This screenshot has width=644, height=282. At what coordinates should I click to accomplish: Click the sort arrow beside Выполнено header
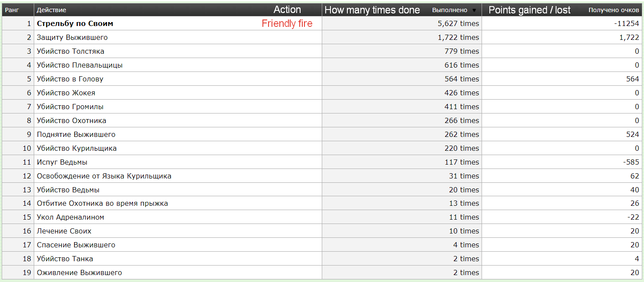pyautogui.click(x=474, y=10)
